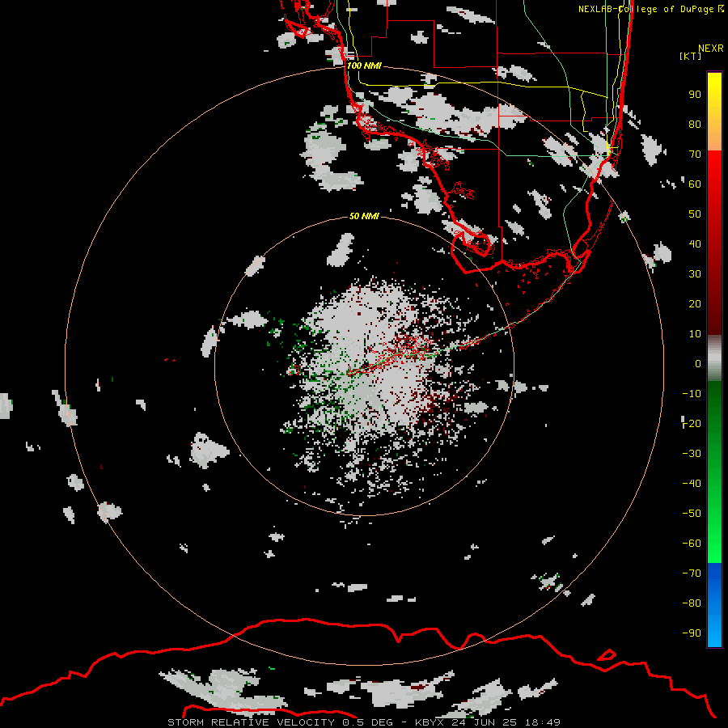Click the -50 scale value

coord(692,514)
